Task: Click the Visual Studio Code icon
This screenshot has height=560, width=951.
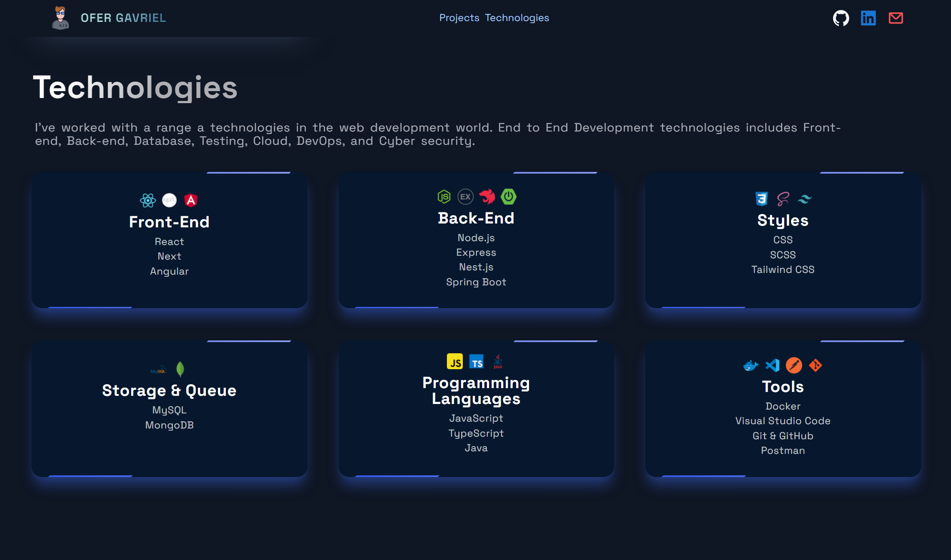Action: 772,365
